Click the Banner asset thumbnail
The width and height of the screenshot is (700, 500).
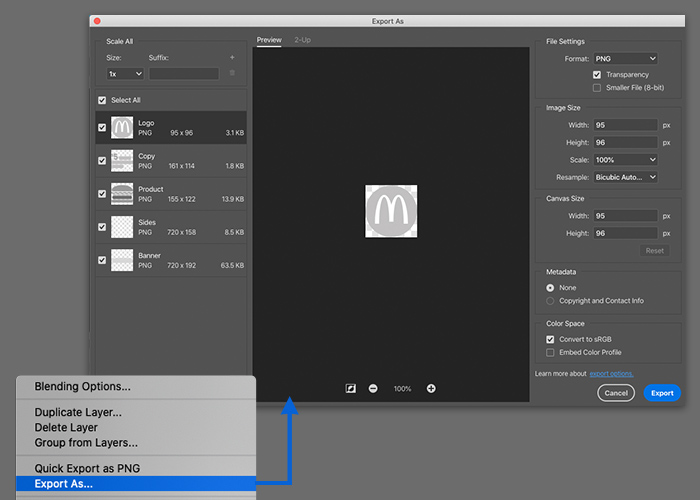click(122, 260)
